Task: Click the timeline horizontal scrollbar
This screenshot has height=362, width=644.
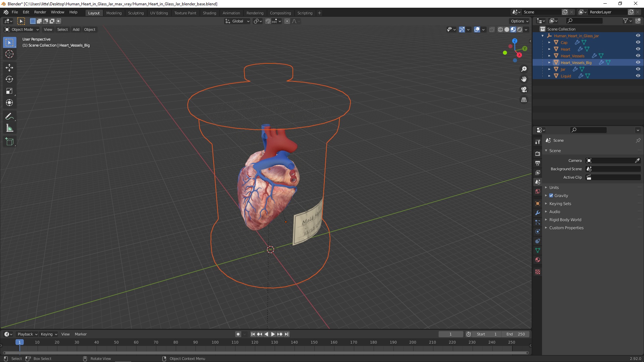Action: [266, 353]
